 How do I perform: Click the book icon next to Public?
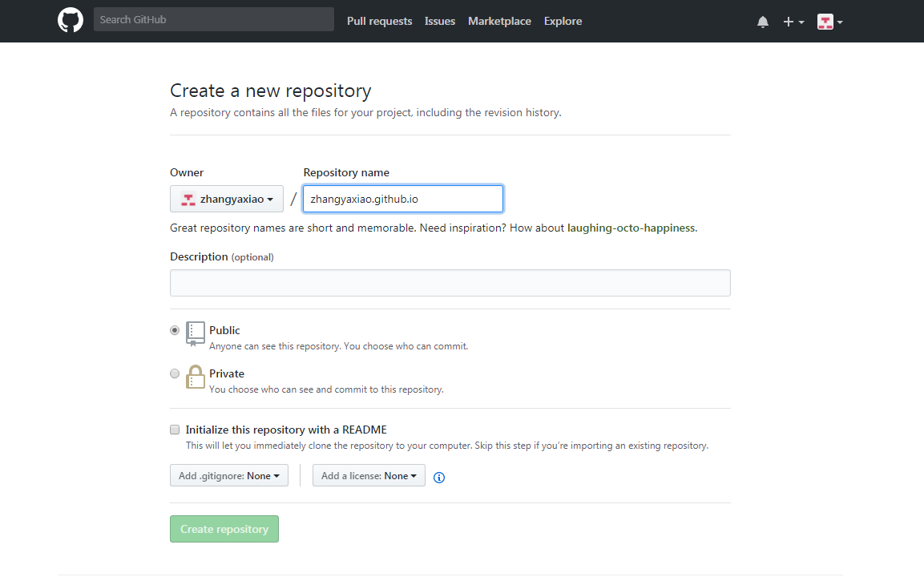[x=194, y=333]
